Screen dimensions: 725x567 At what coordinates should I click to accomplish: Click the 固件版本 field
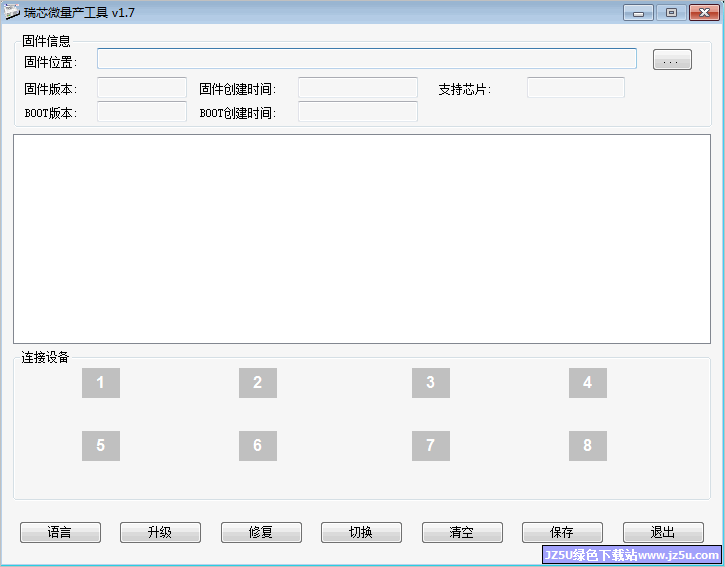pos(142,87)
